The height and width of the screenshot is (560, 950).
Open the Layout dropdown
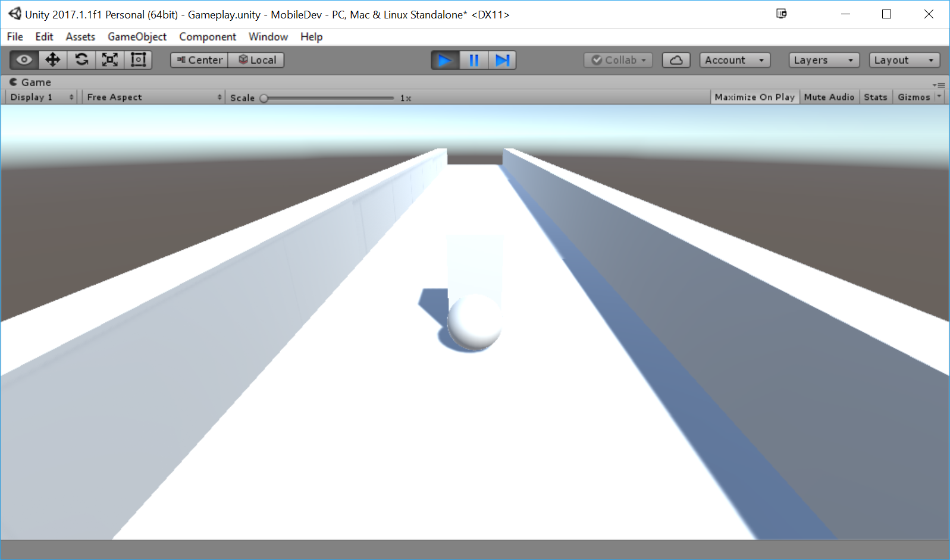pos(905,60)
